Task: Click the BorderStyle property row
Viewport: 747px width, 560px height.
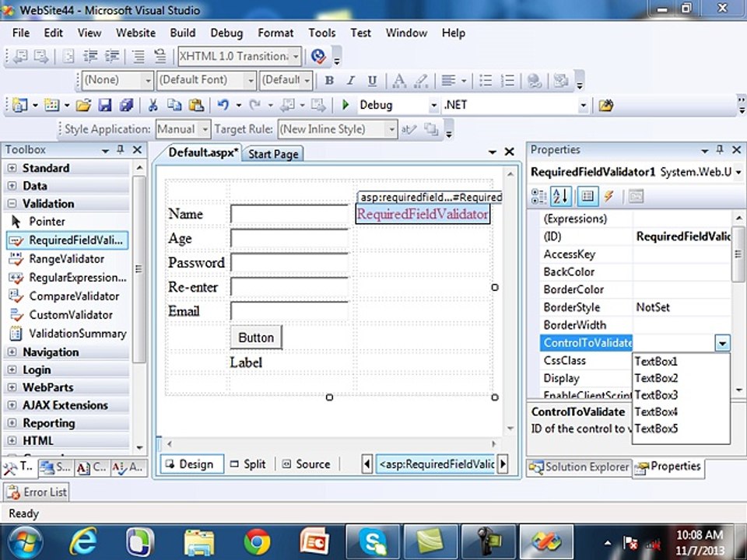Action: coord(636,308)
